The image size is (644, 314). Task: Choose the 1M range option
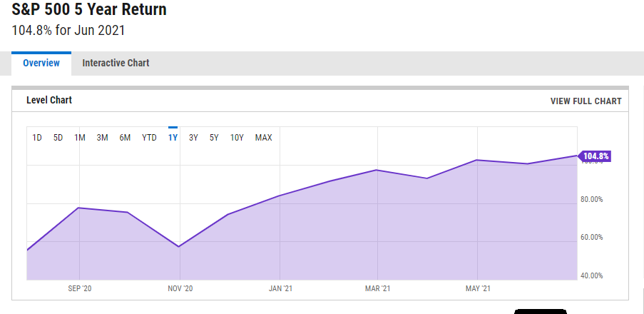coord(80,138)
